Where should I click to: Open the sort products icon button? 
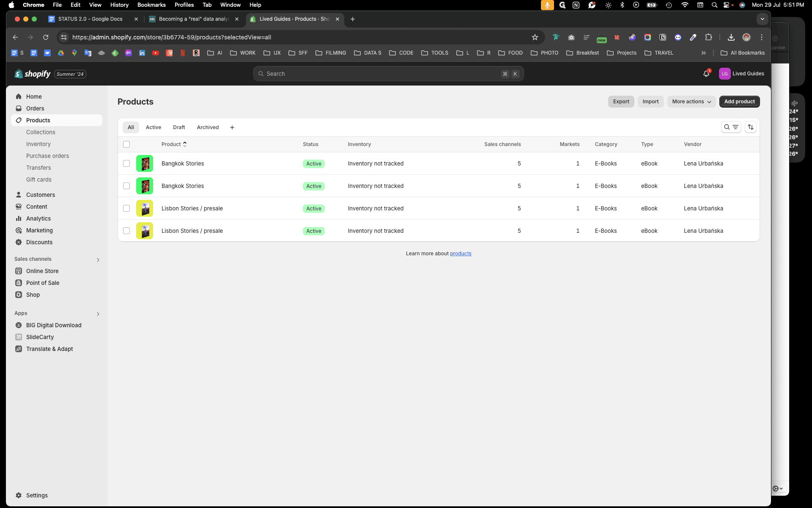tap(751, 127)
